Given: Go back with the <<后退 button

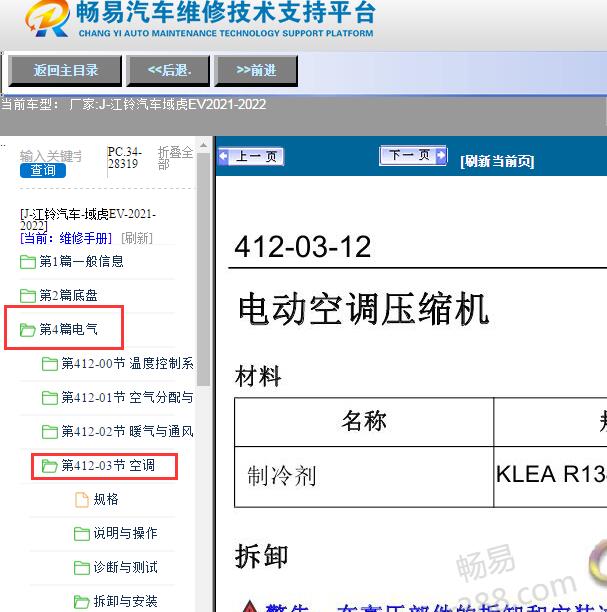Looking at the screenshot, I should pos(169,71).
